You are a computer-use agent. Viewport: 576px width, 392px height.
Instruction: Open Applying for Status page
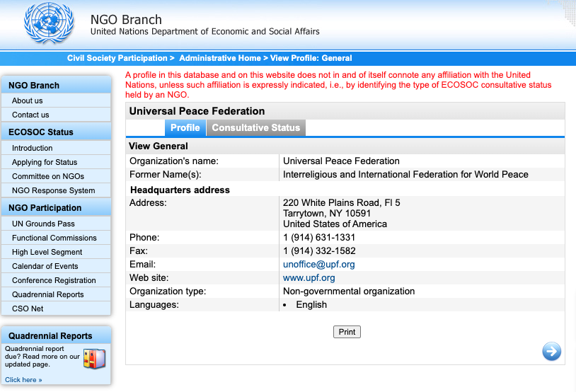56,162
